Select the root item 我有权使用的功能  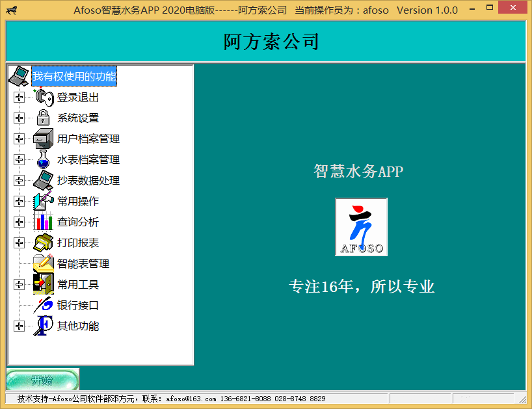(74, 76)
